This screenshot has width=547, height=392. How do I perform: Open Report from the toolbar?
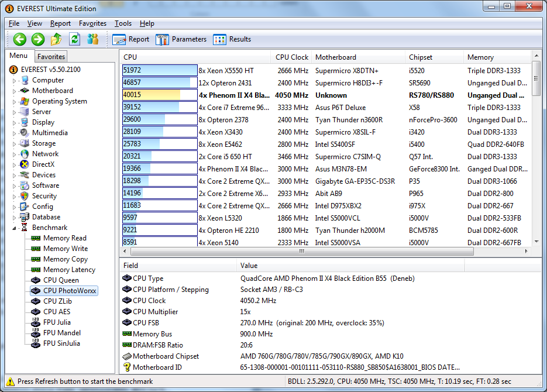coord(131,39)
